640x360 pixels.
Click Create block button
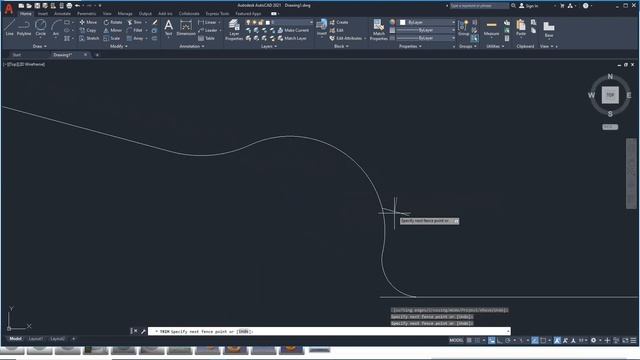[x=339, y=22]
